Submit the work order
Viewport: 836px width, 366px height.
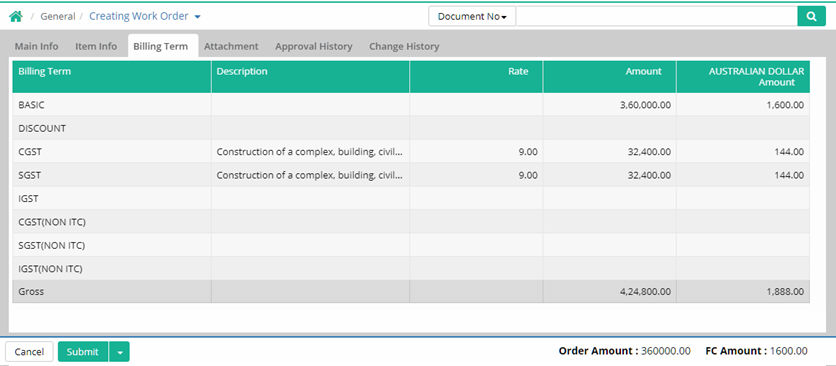(83, 352)
